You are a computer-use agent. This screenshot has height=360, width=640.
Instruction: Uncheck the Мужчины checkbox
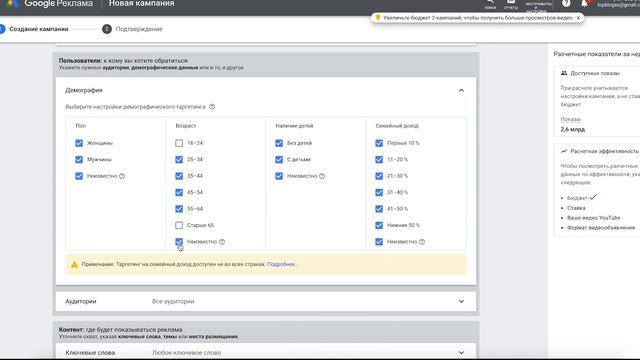tap(79, 160)
